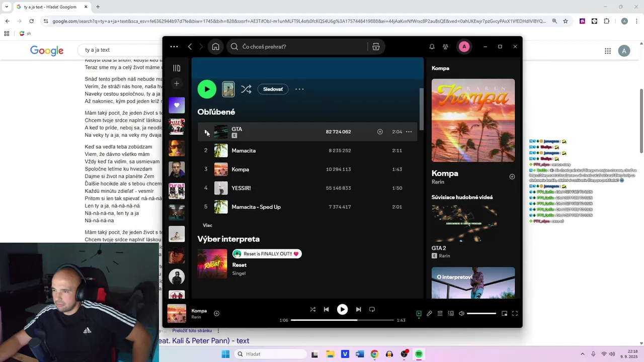Open Chrome tab search dropdown arrow

6,7
